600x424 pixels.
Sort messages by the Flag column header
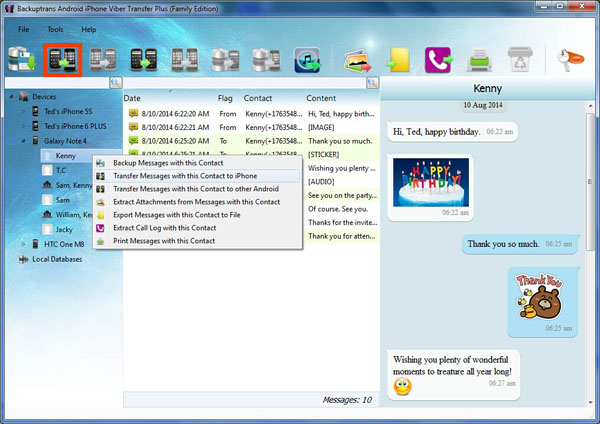225,98
